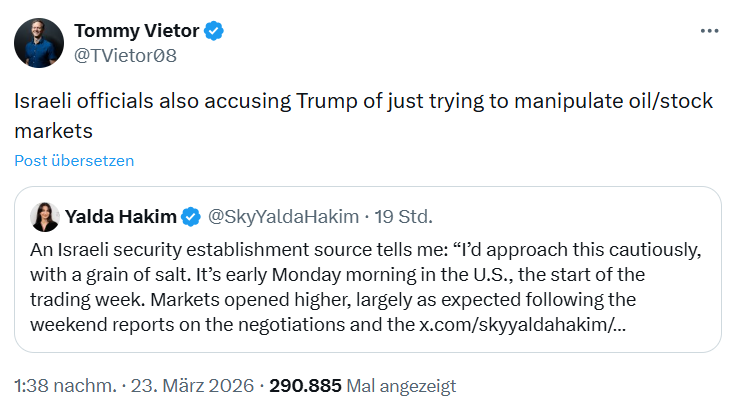This screenshot has height=401, width=733.
Task: Click the @TVietor08 handle
Action: [126, 55]
